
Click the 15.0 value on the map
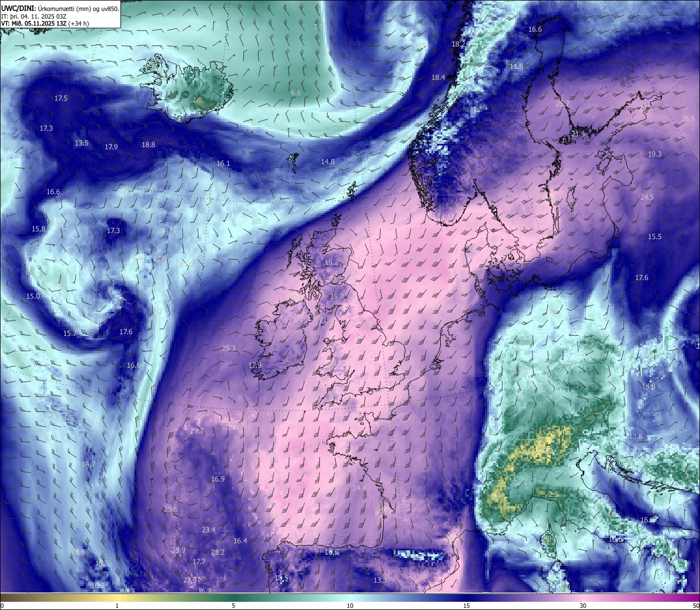pos(33,297)
